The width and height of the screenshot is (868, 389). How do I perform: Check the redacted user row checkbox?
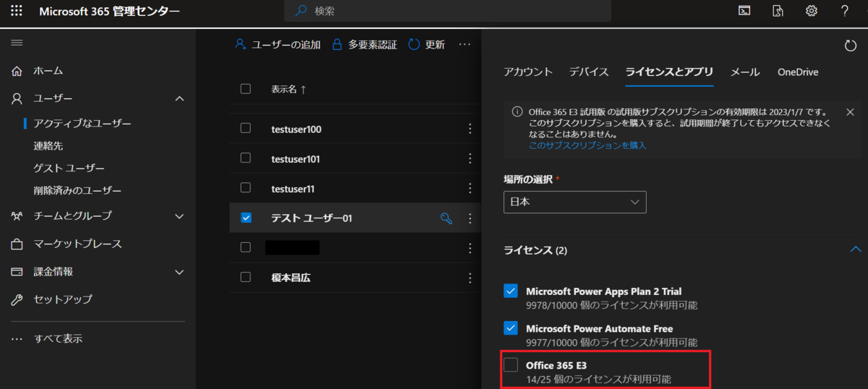point(245,247)
